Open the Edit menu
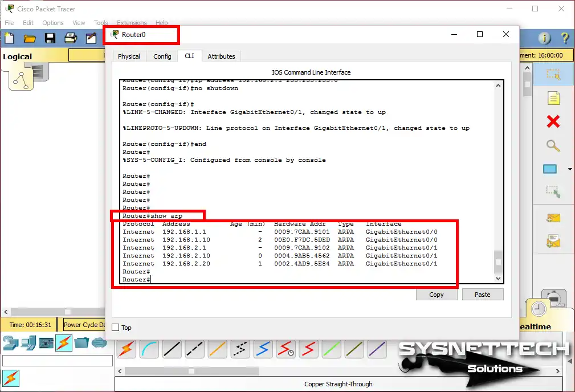Viewport: 575px width, 392px height. click(28, 23)
